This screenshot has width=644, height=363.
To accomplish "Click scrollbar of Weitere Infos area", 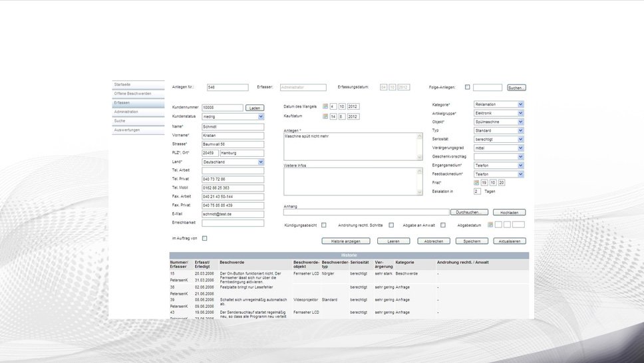I will pyautogui.click(x=419, y=181).
